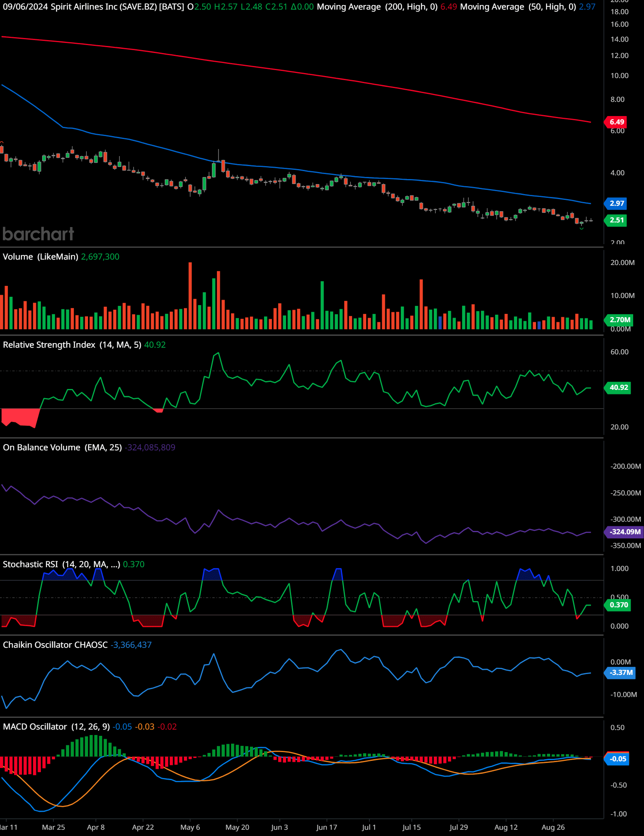Click the blue 2.97 price tag on axis

click(616, 203)
